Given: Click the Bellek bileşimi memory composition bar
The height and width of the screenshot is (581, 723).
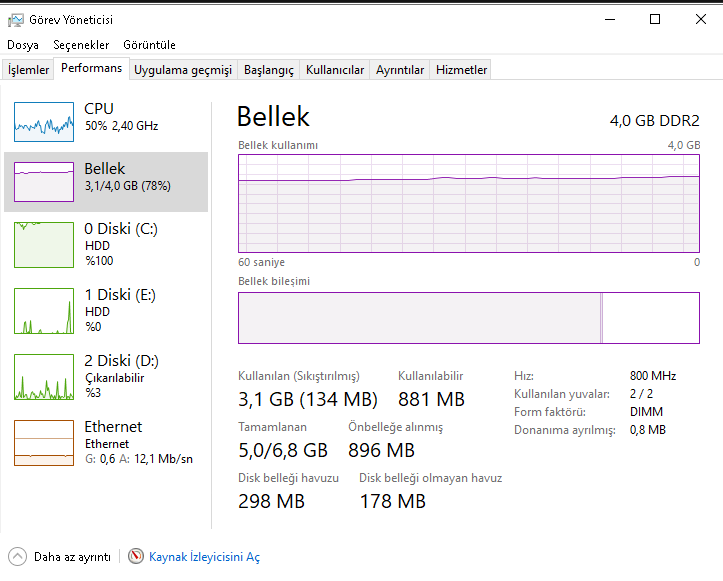Looking at the screenshot, I should click(x=468, y=318).
